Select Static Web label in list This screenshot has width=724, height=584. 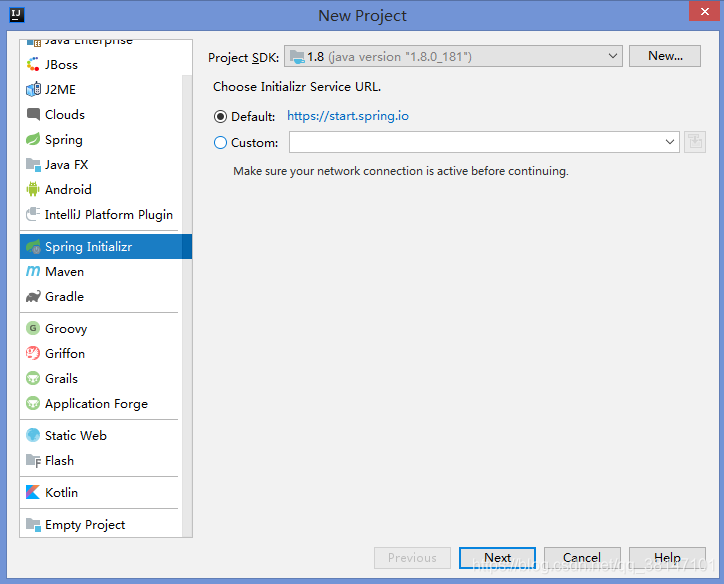click(x=76, y=435)
